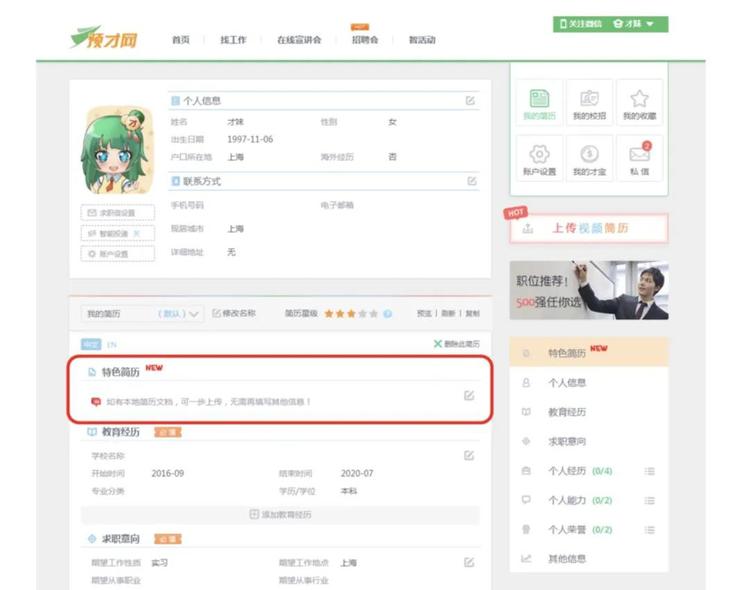Click the user avatar image
This screenshot has width=749, height=590.
116,150
